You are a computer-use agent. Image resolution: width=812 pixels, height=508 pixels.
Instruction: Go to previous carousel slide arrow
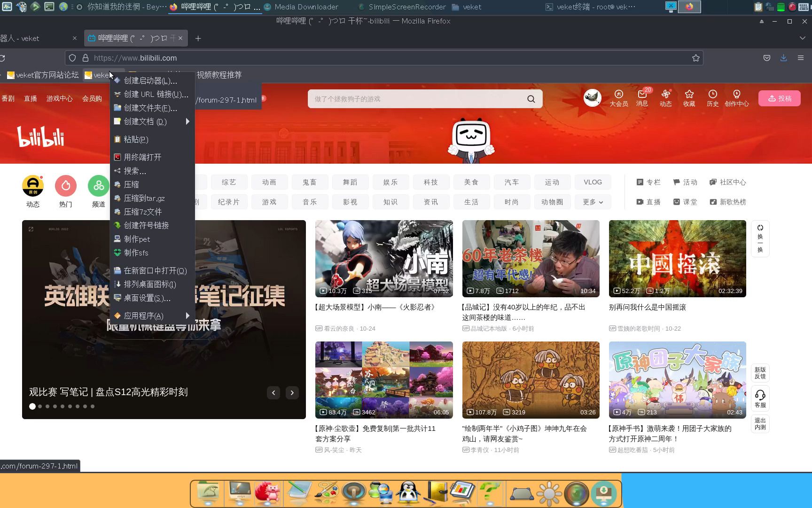point(273,392)
